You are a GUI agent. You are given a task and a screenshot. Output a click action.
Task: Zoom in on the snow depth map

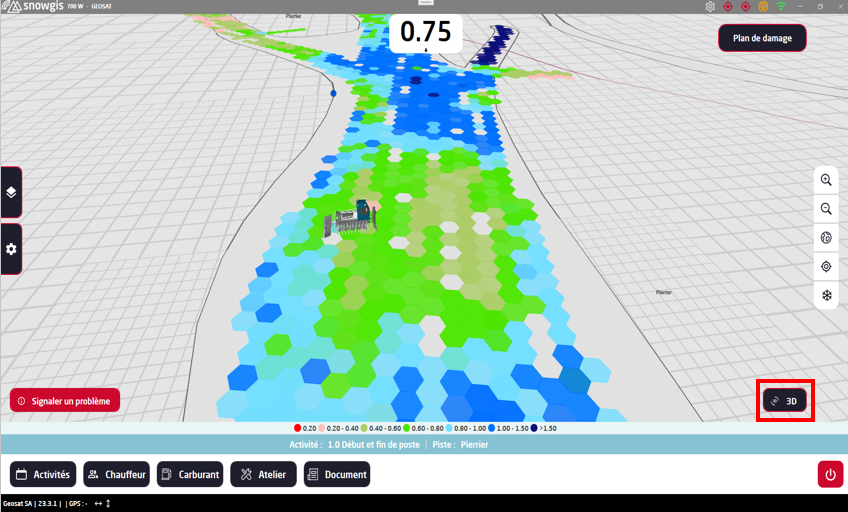click(826, 180)
